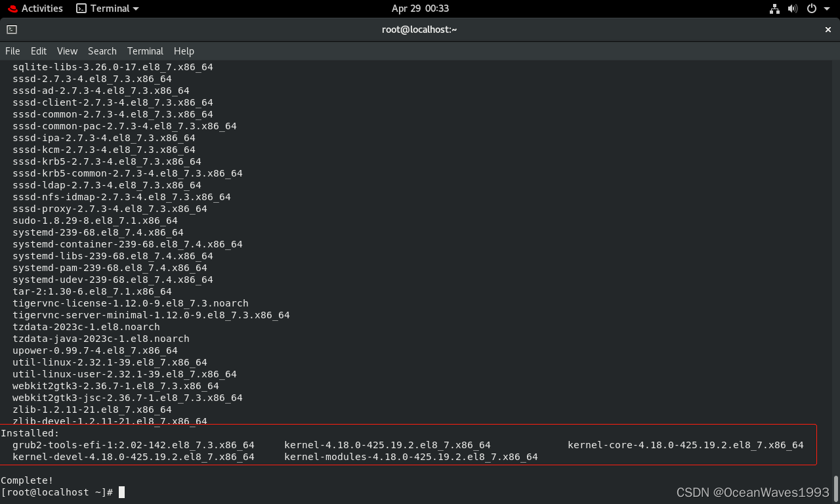Click the volume speaker icon
The image size is (840, 504).
click(793, 9)
